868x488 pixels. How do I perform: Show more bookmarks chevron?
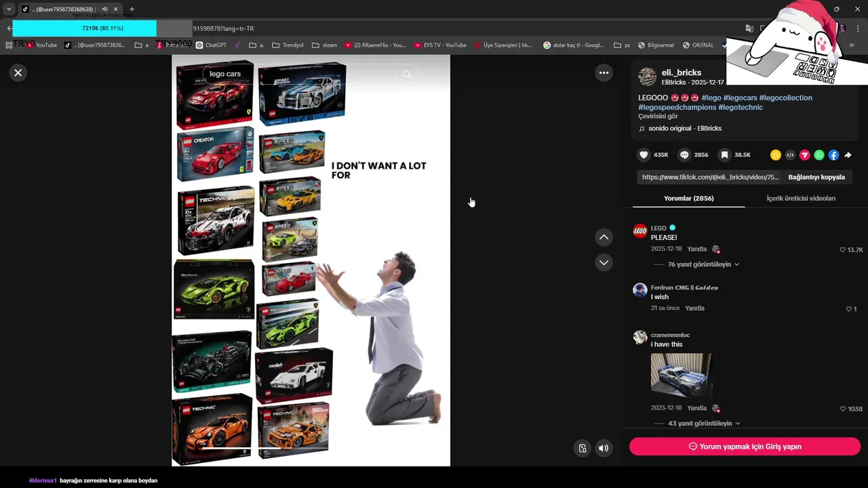[x=852, y=45]
